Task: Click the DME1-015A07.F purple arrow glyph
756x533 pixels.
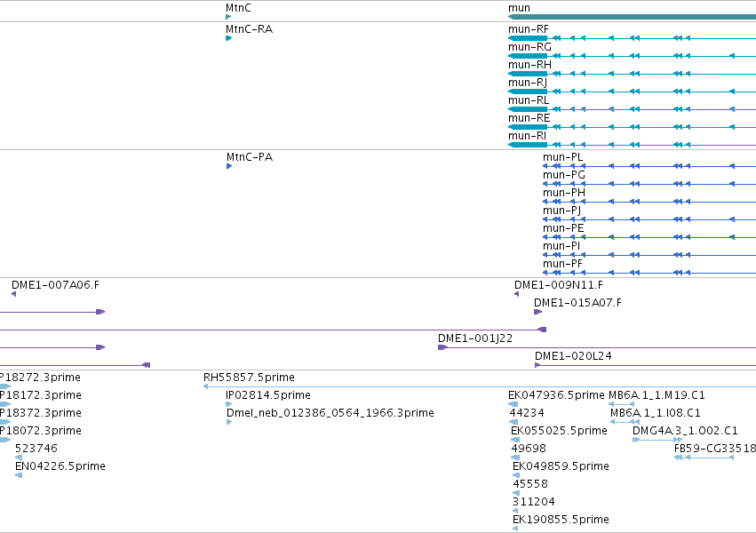Action: [538, 312]
